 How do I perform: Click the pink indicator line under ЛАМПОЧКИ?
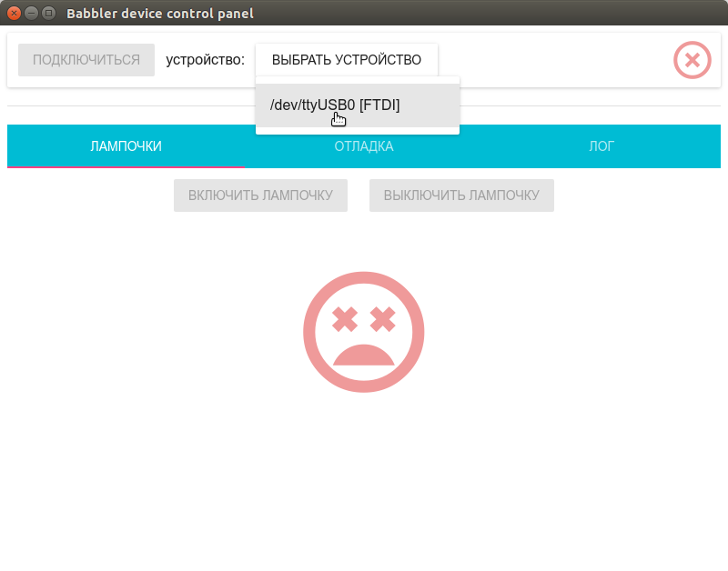point(125,168)
